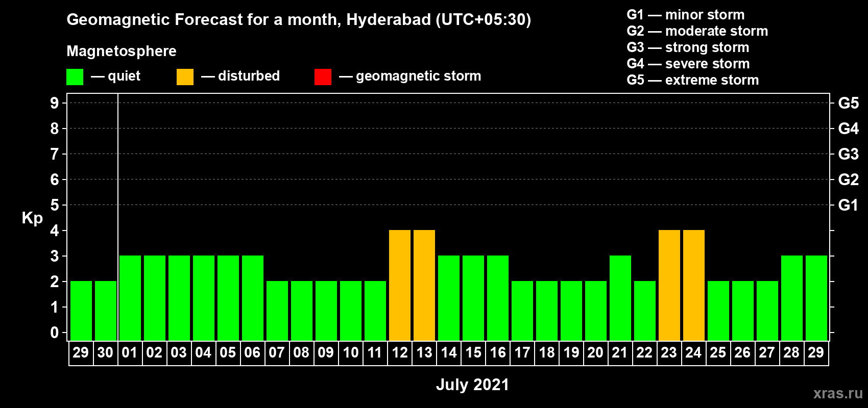Click the green bar for day 18
868x408 pixels.
pyautogui.click(x=547, y=311)
